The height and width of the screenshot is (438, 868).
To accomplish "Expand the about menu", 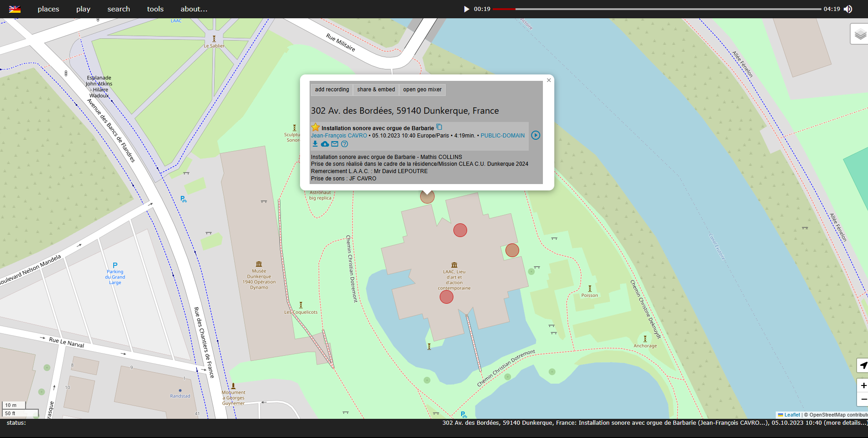I will [194, 9].
